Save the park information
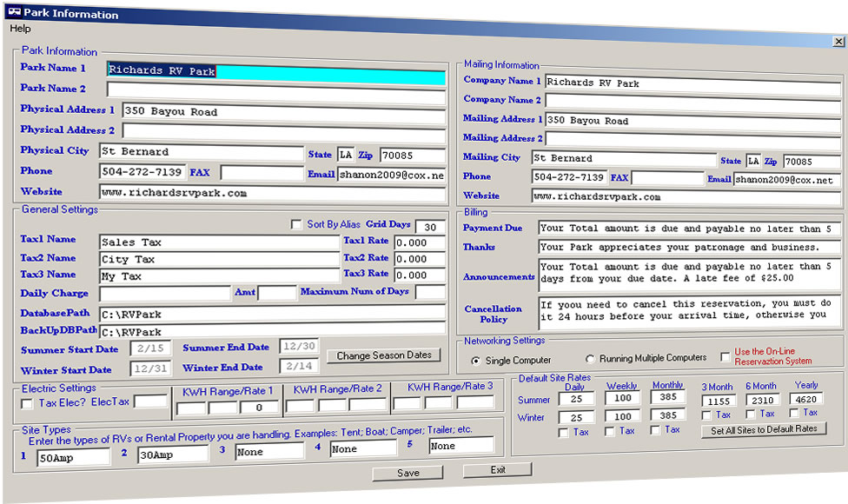Screen dimensions: 848x504 pos(407,473)
